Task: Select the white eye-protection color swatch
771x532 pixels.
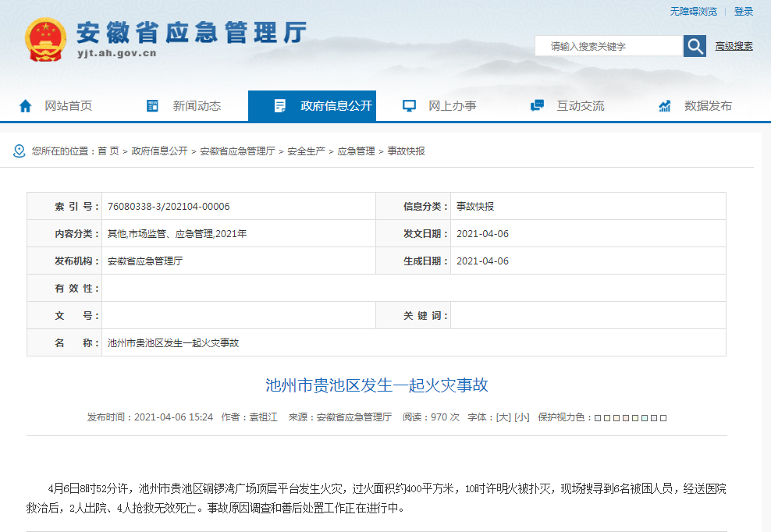Action: coord(663,418)
